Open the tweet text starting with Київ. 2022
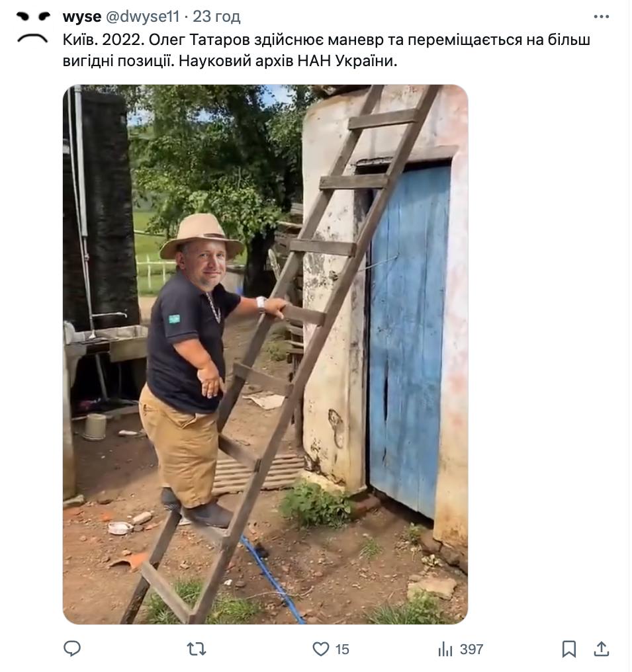Image resolution: width=632 pixels, height=672 pixels. point(326,50)
